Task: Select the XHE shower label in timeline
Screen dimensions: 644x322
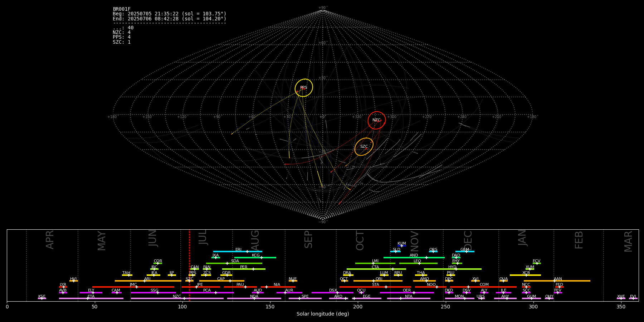Action: (x=621, y=297)
